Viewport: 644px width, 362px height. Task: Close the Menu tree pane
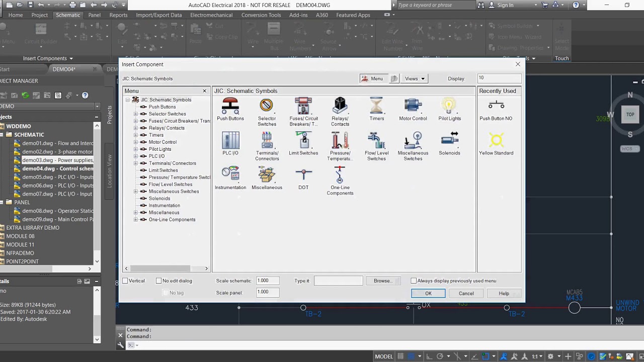(x=204, y=91)
